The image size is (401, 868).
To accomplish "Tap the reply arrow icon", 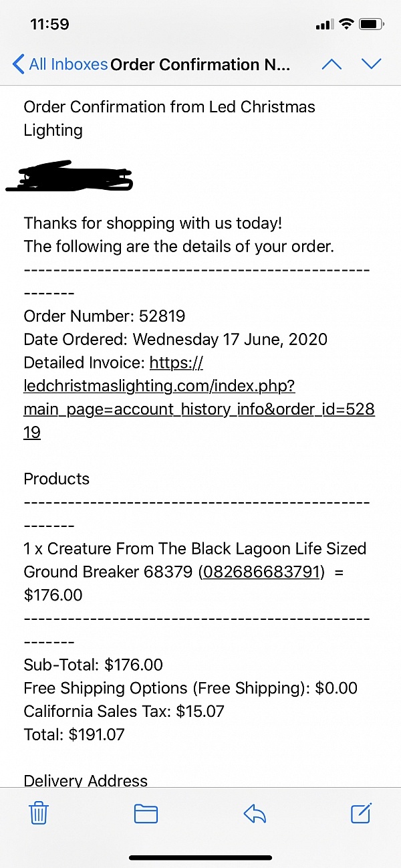I will [255, 813].
